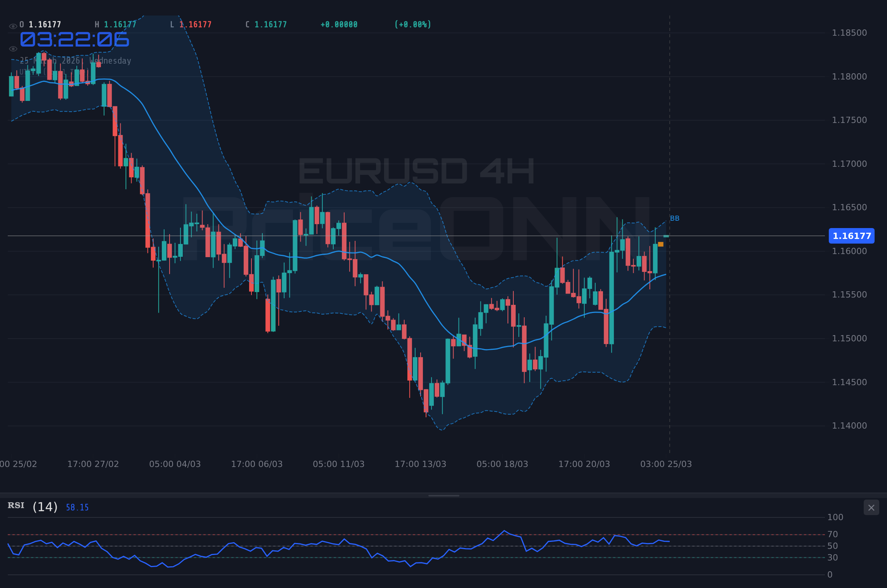Select the low price L 1.16177

191,24
